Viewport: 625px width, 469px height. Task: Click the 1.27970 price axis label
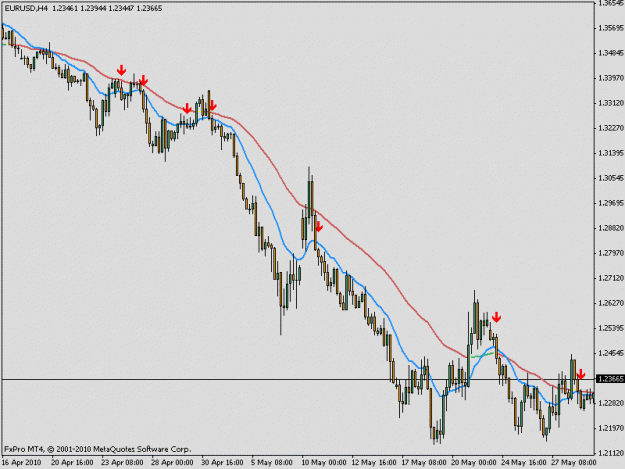611,253
